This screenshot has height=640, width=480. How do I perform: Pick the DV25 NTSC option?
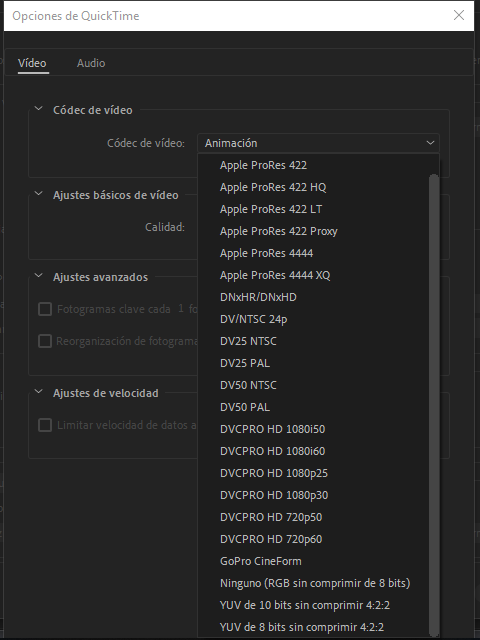(x=313, y=342)
